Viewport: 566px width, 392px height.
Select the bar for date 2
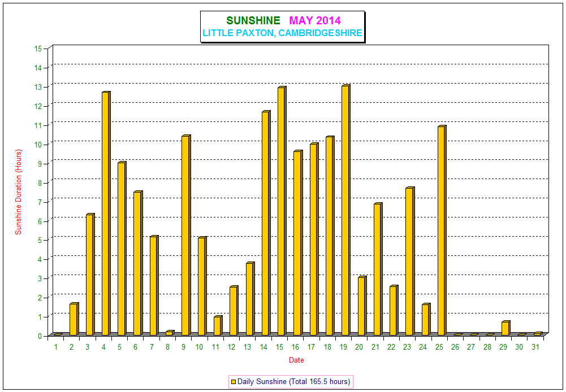(x=74, y=319)
